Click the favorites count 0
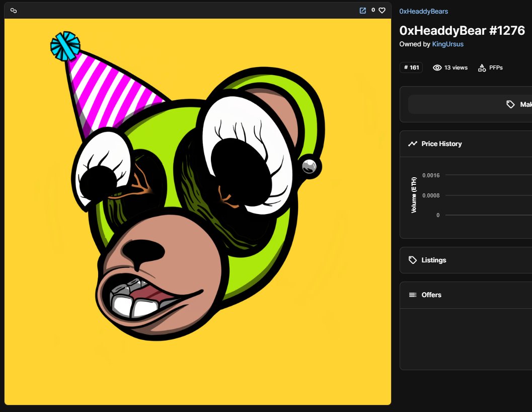This screenshot has height=412, width=532. (x=373, y=10)
